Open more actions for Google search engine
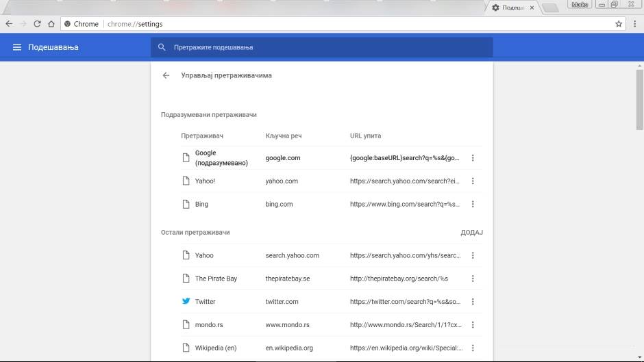Viewport: 644px width, 362px height. click(473, 158)
